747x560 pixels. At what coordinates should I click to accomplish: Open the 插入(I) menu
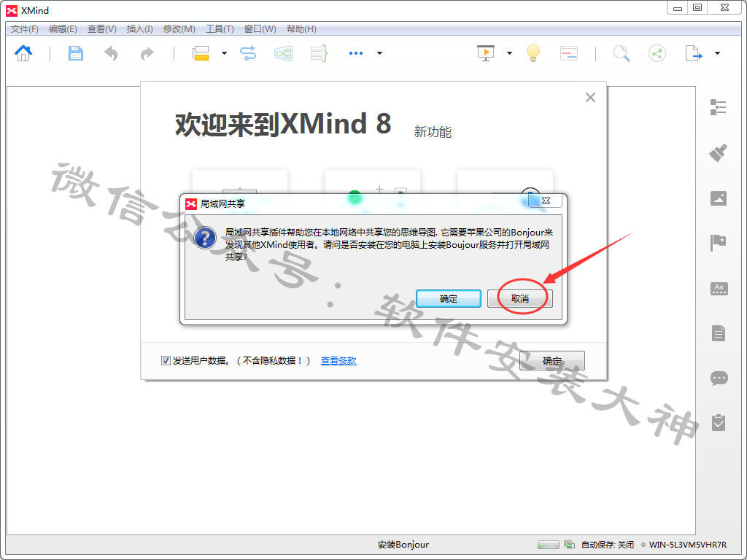pos(139,29)
